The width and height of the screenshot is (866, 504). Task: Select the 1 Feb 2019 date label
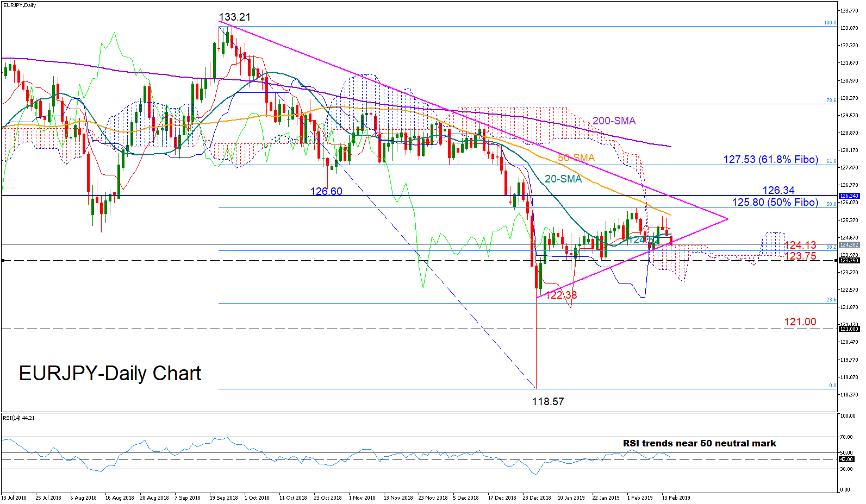coord(640,497)
